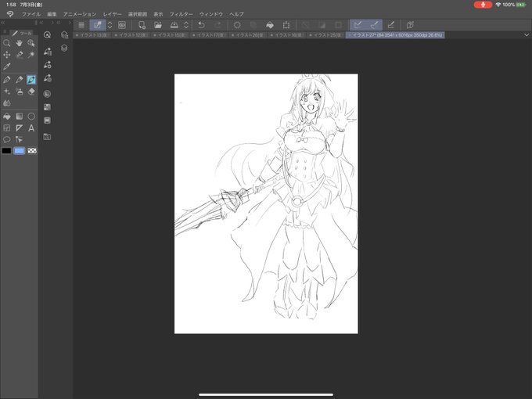Expand the canvas tab list chevron
This screenshot has height=399, width=532.
tap(527, 35)
